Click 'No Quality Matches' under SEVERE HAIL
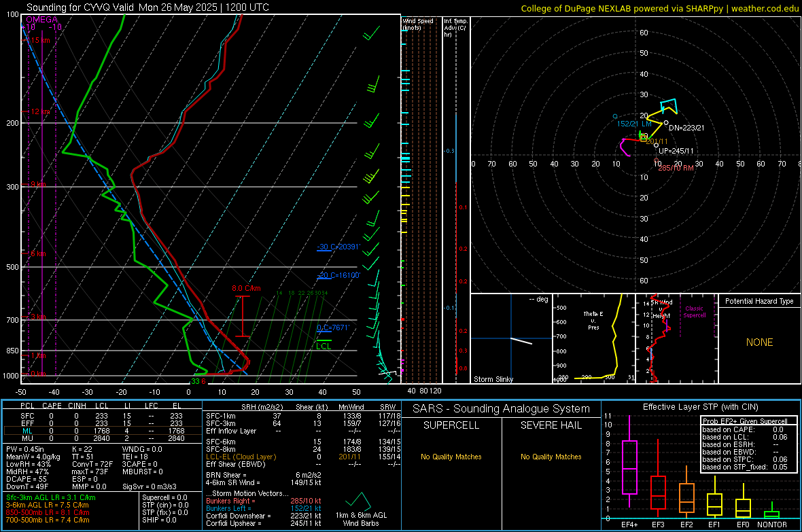 [x=551, y=457]
